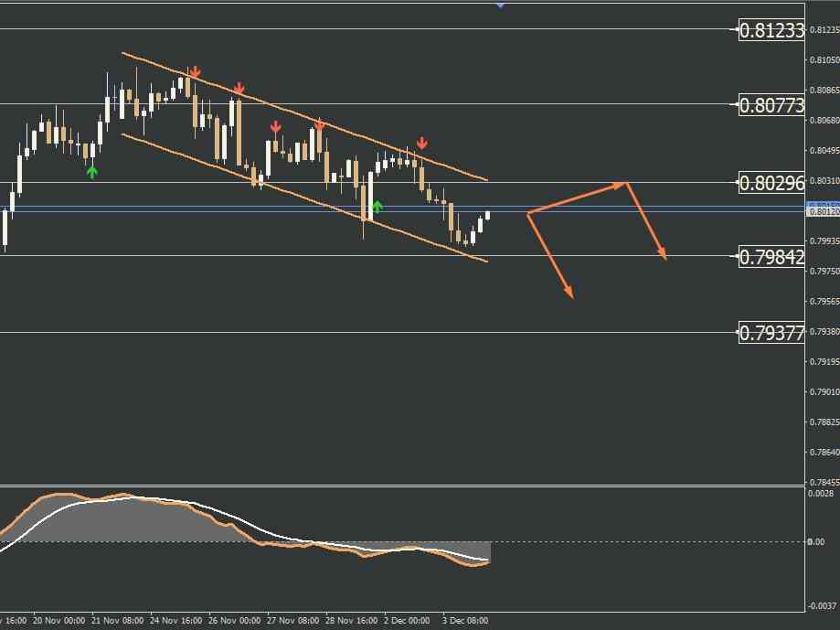Click the 26 Nov 00:00 time label

[x=235, y=620]
